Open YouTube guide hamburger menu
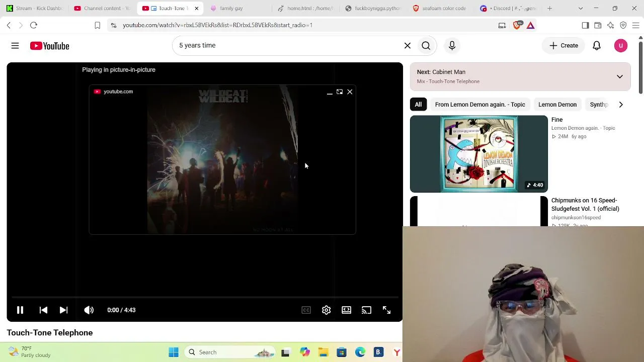The image size is (644, 362). tap(15, 46)
